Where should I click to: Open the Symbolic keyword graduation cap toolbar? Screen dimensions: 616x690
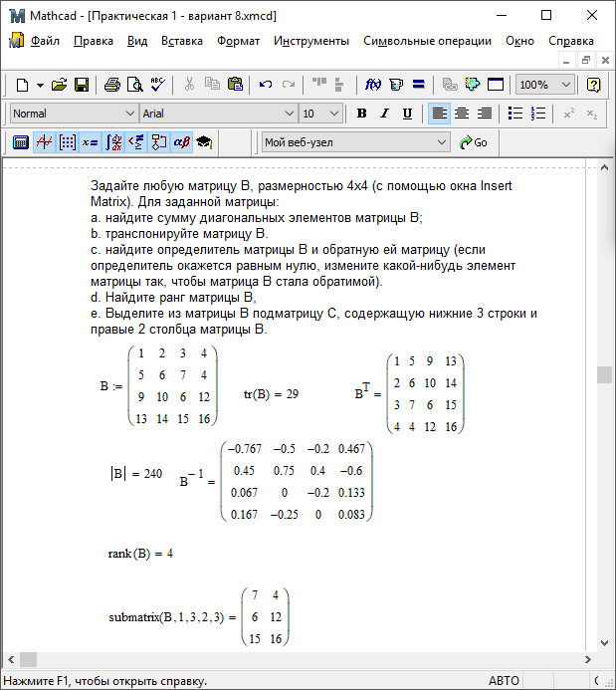[x=204, y=142]
